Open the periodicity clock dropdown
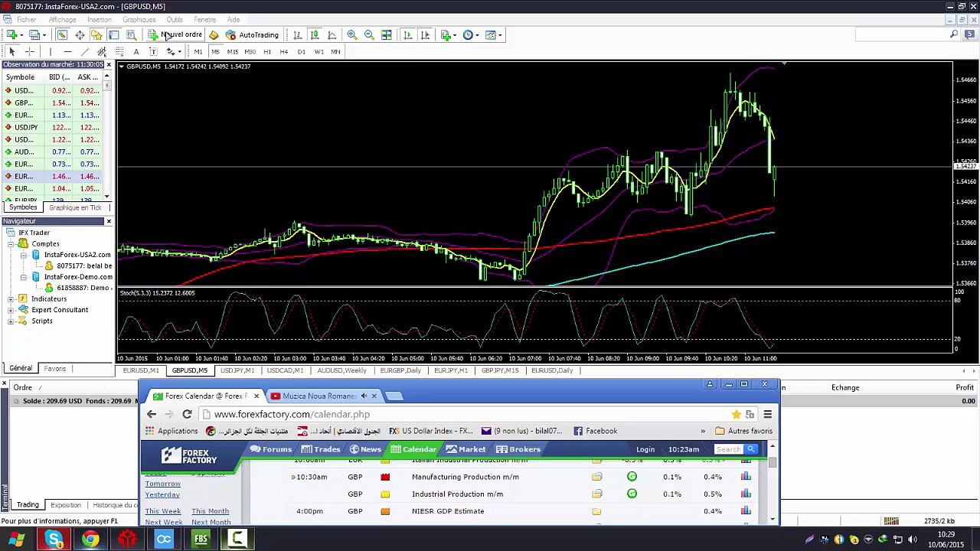The height and width of the screenshot is (551, 980). tap(470, 34)
